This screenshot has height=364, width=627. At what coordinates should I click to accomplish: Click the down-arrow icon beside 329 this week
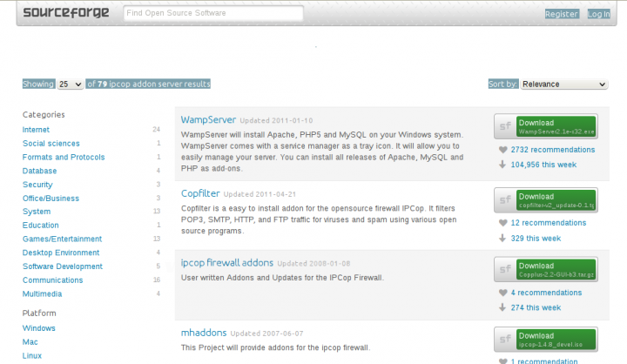coord(502,237)
